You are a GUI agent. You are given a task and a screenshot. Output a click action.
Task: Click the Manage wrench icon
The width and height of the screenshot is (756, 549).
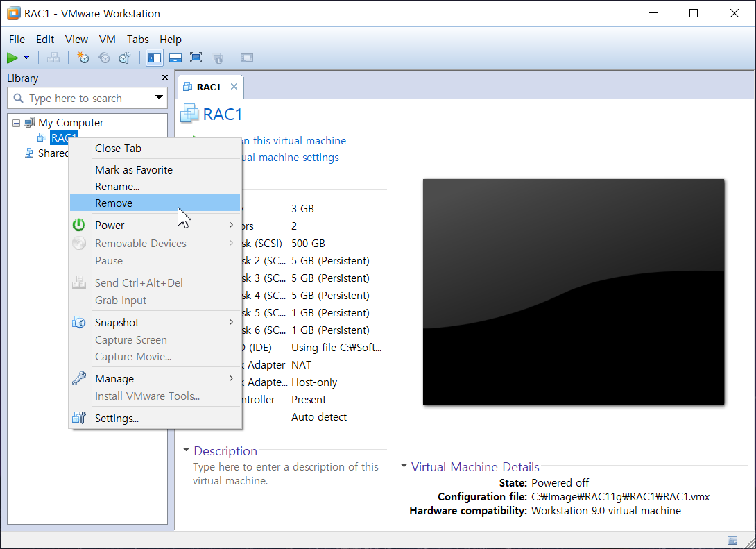[79, 379]
